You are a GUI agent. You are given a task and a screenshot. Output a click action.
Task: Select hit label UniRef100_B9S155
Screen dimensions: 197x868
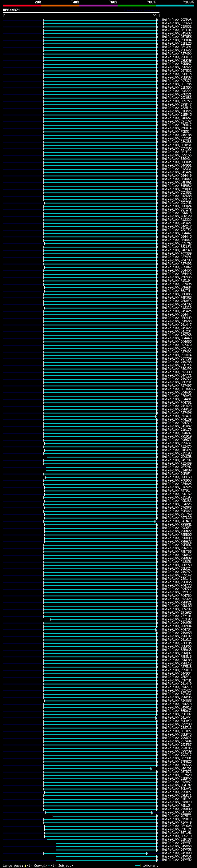click(176, 155)
